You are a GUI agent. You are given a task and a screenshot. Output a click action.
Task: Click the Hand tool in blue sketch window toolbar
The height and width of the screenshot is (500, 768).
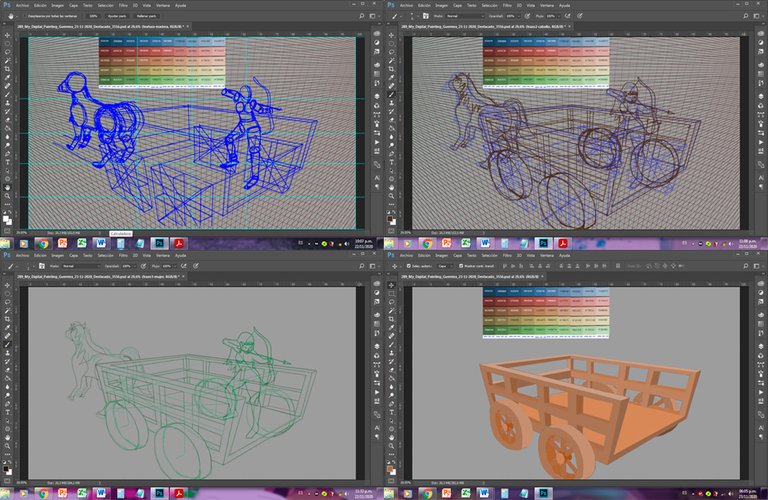pyautogui.click(x=7, y=187)
